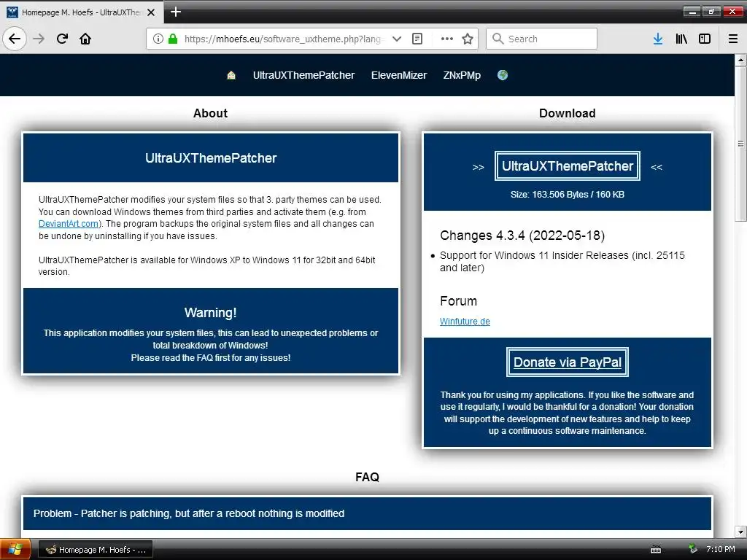Open the Winfuture.de forum link
Image resolution: width=747 pixels, height=560 pixels.
465,322
